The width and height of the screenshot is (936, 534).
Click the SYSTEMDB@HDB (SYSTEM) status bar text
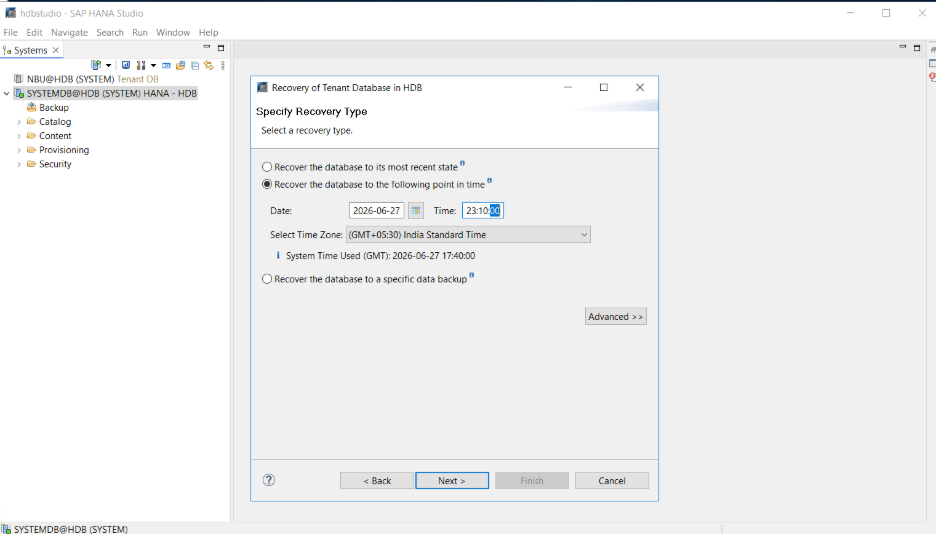click(x=71, y=529)
